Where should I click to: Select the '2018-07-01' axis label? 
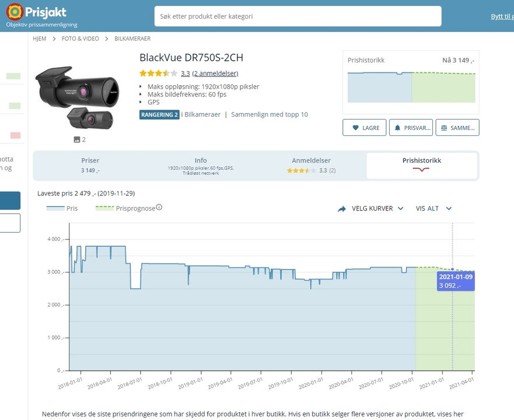point(130,383)
